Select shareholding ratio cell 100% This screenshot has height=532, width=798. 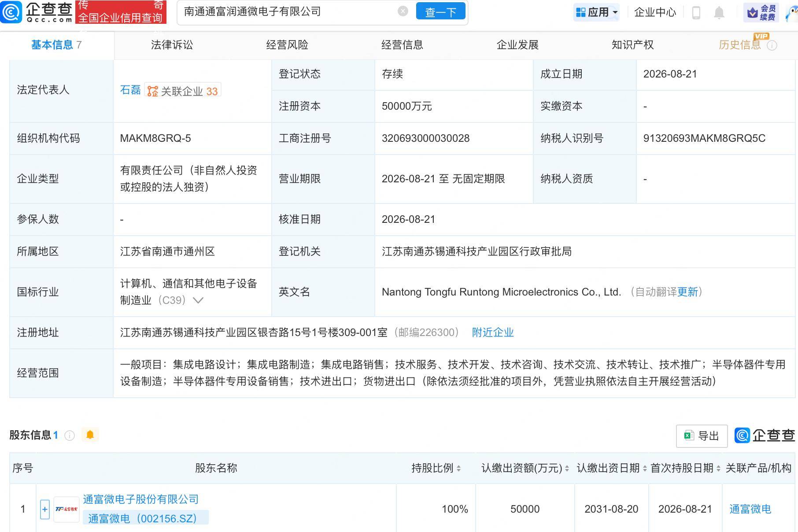point(454,510)
